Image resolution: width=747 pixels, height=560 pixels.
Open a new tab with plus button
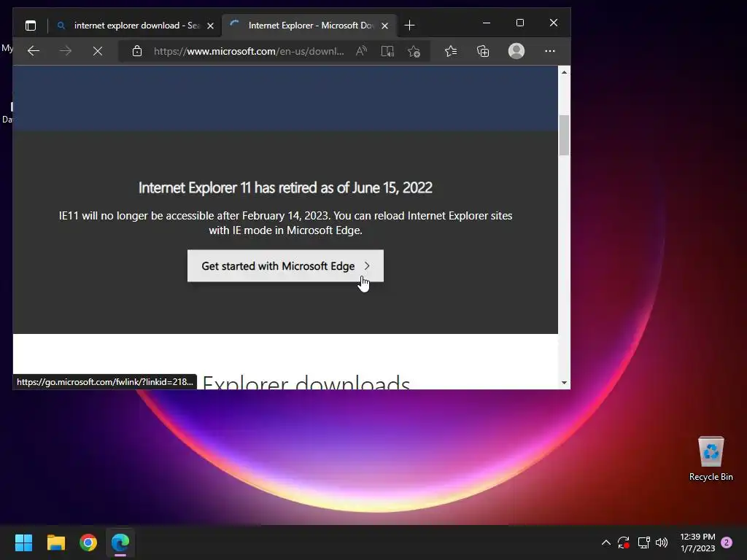coord(409,26)
